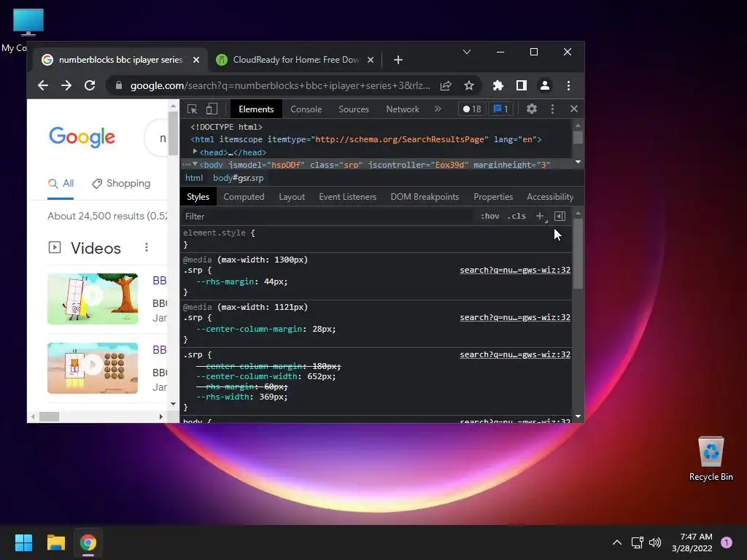Close the CloudReady for Home tab
Screen dimensions: 747x560
(371, 60)
